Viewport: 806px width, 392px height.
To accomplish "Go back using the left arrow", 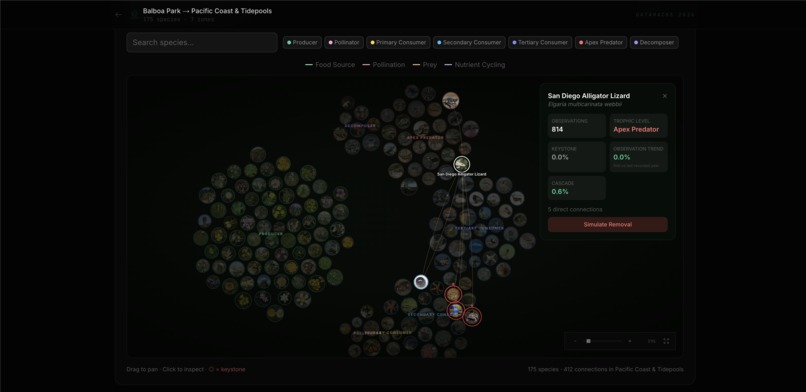I will pyautogui.click(x=119, y=15).
